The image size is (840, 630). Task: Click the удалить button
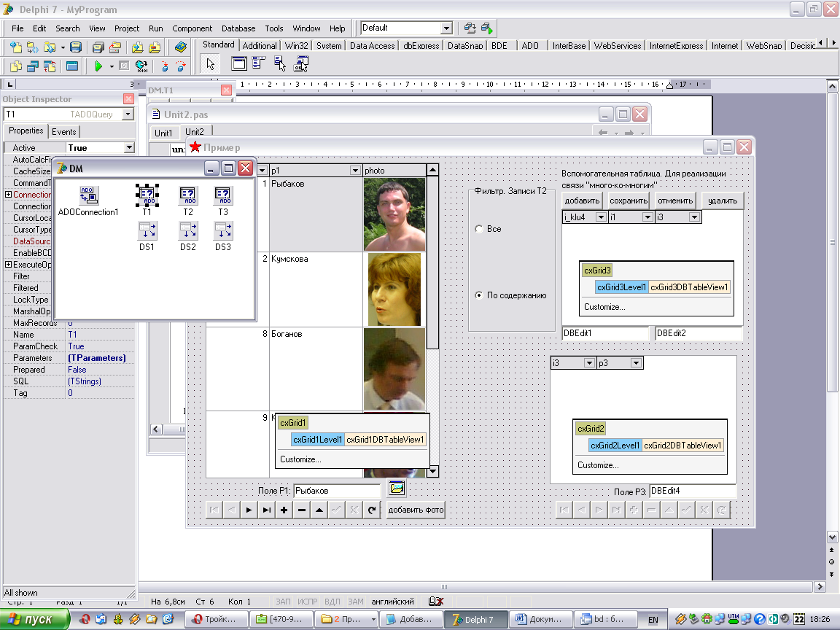722,201
